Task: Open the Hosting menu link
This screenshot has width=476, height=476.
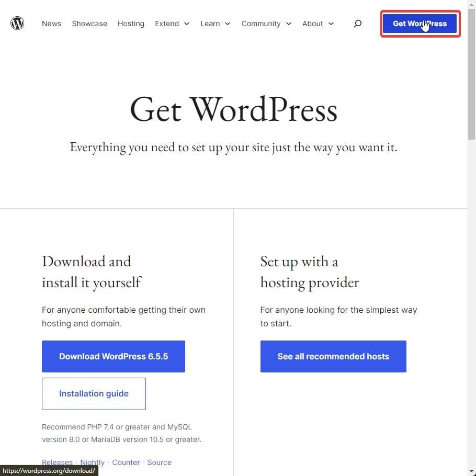Action: pyautogui.click(x=131, y=24)
